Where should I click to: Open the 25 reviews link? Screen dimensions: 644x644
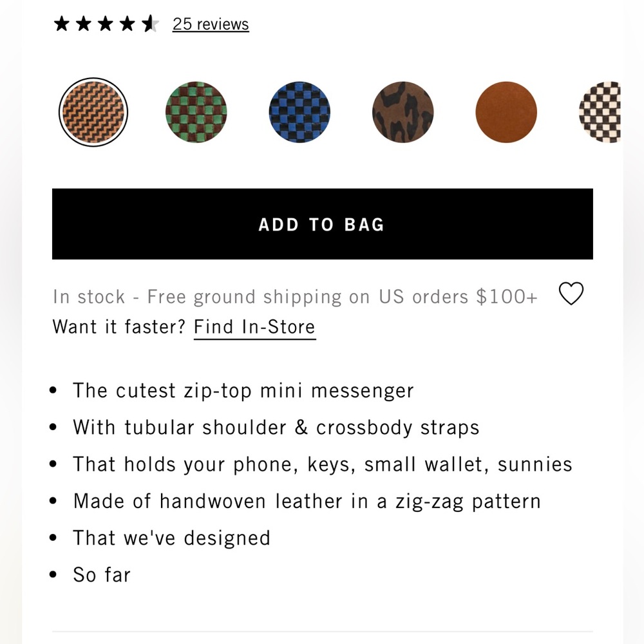(x=211, y=24)
